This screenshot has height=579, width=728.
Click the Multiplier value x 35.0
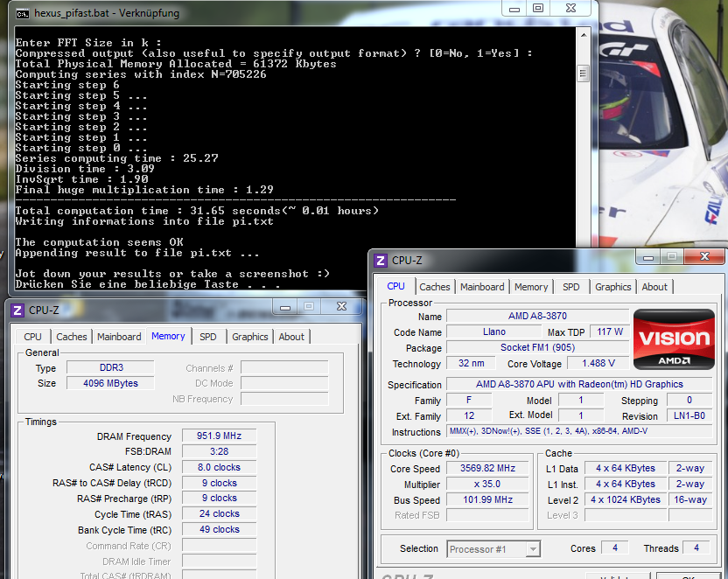(487, 484)
